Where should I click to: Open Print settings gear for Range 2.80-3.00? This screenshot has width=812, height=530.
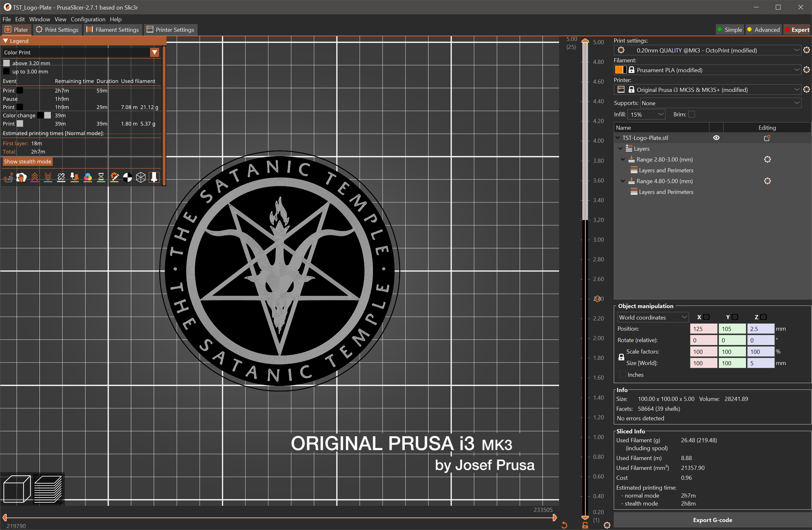767,159
